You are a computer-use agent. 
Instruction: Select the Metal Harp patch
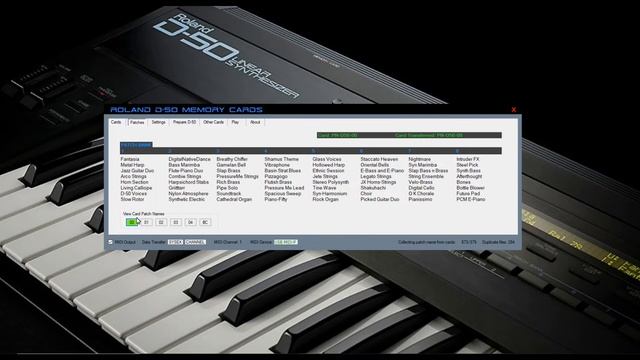[x=132, y=165]
